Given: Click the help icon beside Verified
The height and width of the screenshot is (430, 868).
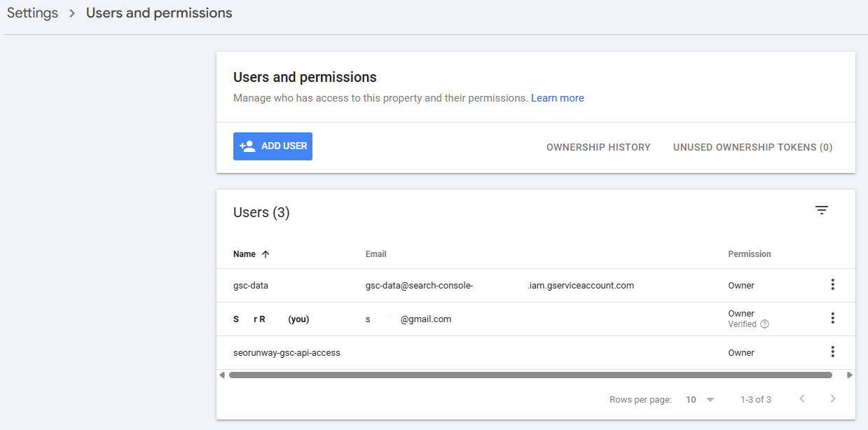Looking at the screenshot, I should point(764,324).
